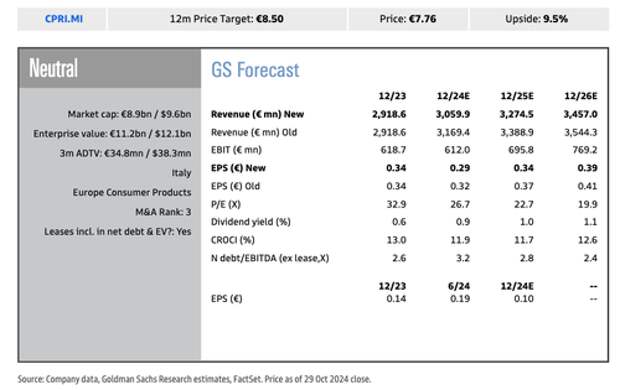The height and width of the screenshot is (390, 620).
Task: Click the 12/24E column header
Action: coord(453,96)
